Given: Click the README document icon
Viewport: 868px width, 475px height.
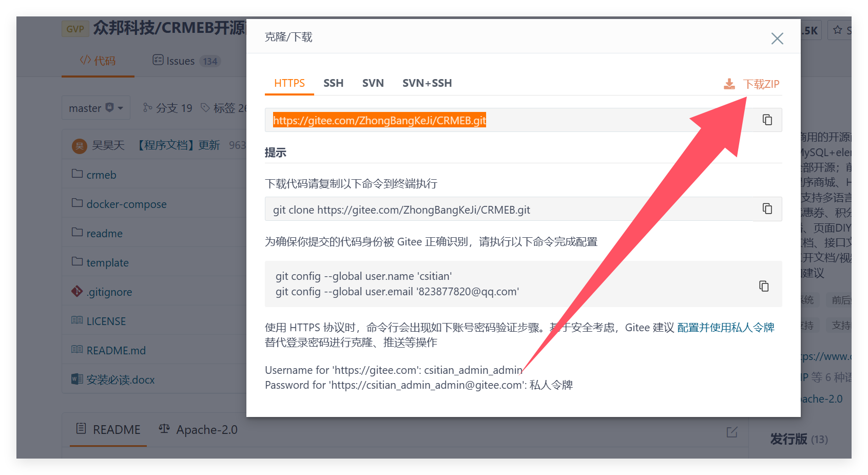Looking at the screenshot, I should coord(81,428).
